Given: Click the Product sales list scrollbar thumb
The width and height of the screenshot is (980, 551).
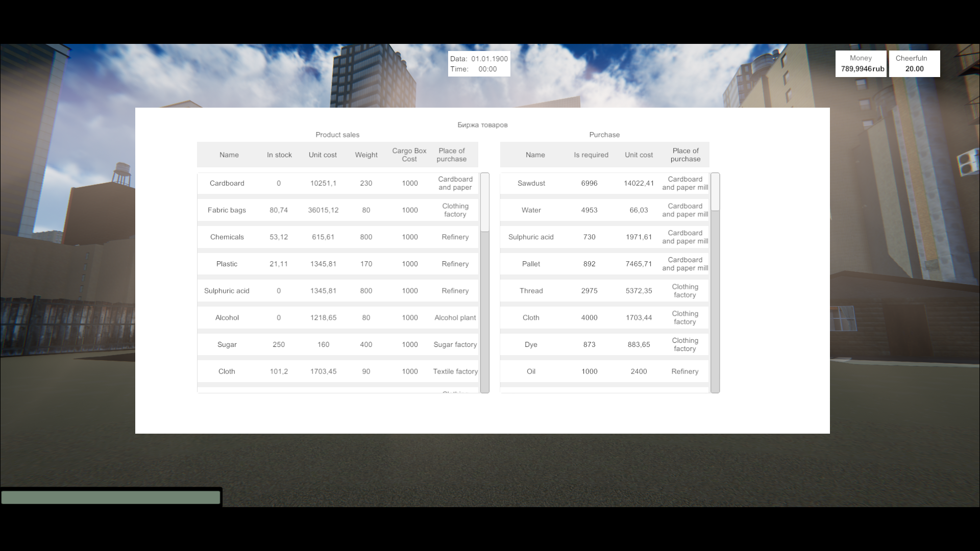Looking at the screenshot, I should click(x=485, y=203).
